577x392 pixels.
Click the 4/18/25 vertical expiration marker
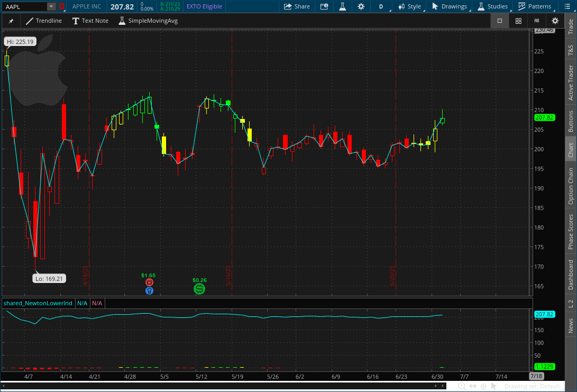(x=85, y=275)
